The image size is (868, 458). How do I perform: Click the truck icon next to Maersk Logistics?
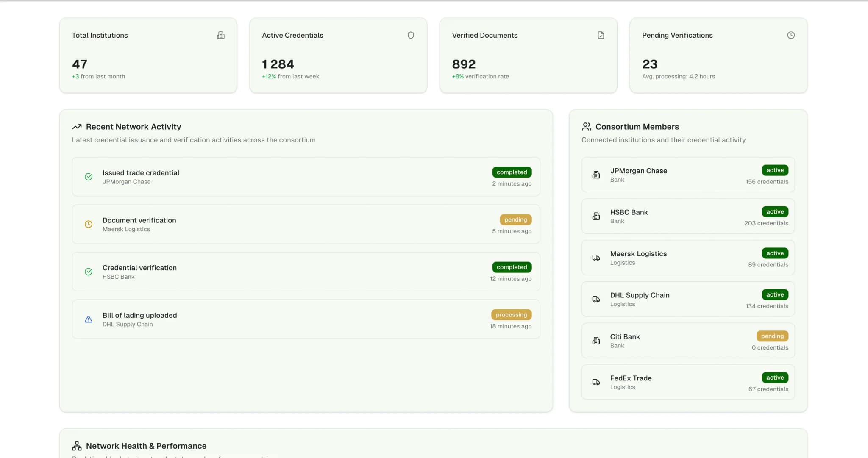tap(596, 258)
